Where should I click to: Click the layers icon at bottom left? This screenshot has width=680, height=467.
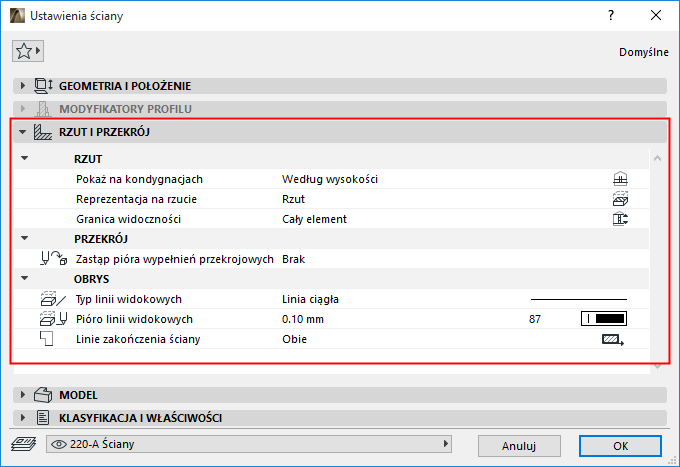24,444
